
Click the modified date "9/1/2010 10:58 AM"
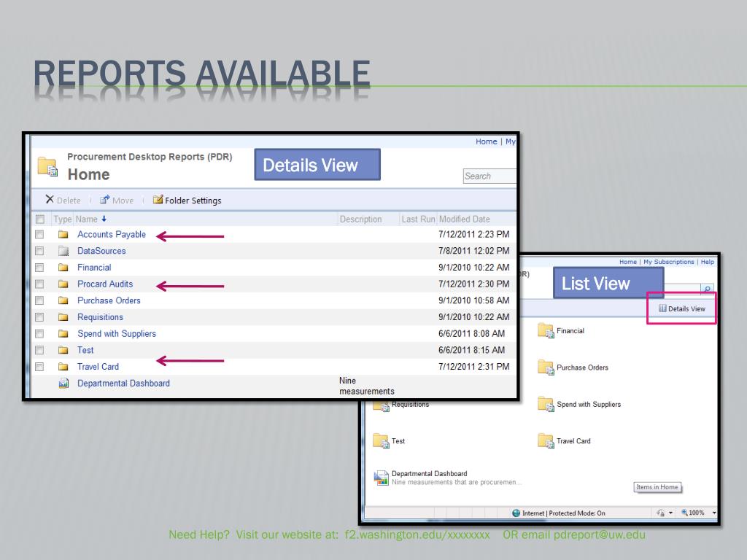coord(474,300)
